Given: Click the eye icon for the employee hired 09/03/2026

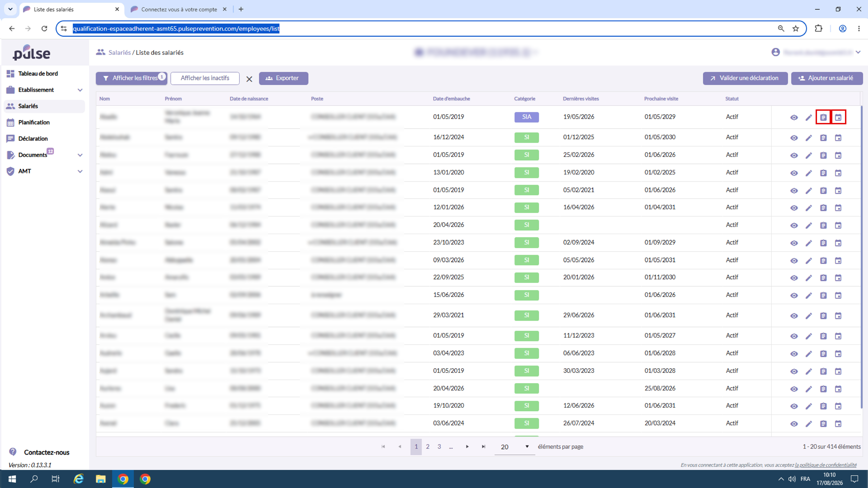Looking at the screenshot, I should (794, 261).
